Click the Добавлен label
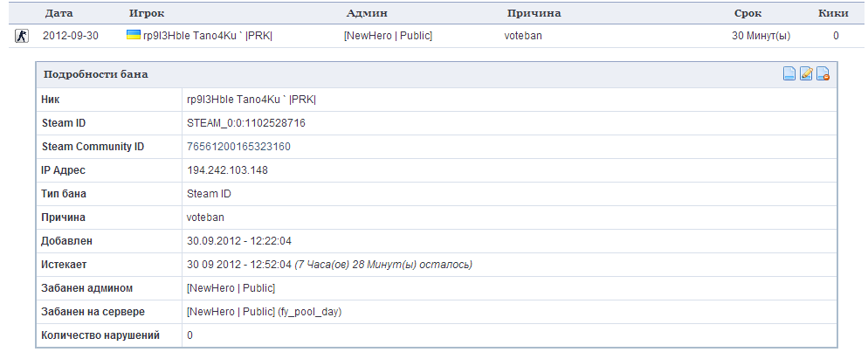The width and height of the screenshot is (868, 359). point(67,241)
